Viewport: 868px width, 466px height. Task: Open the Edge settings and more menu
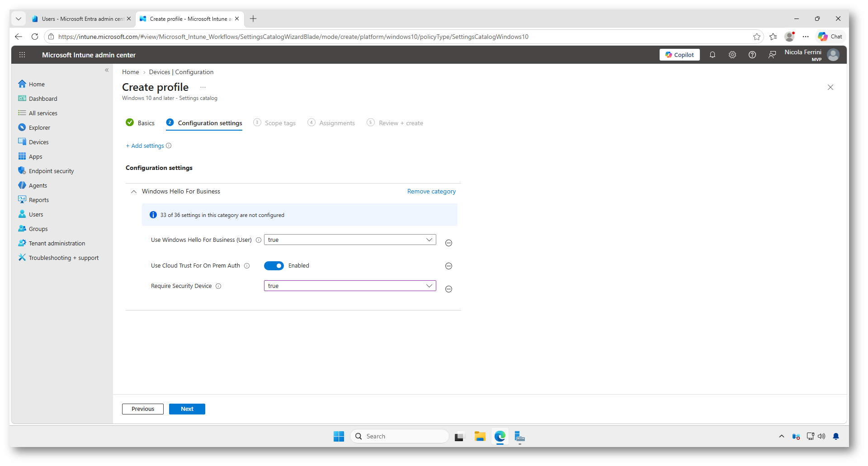[806, 37]
